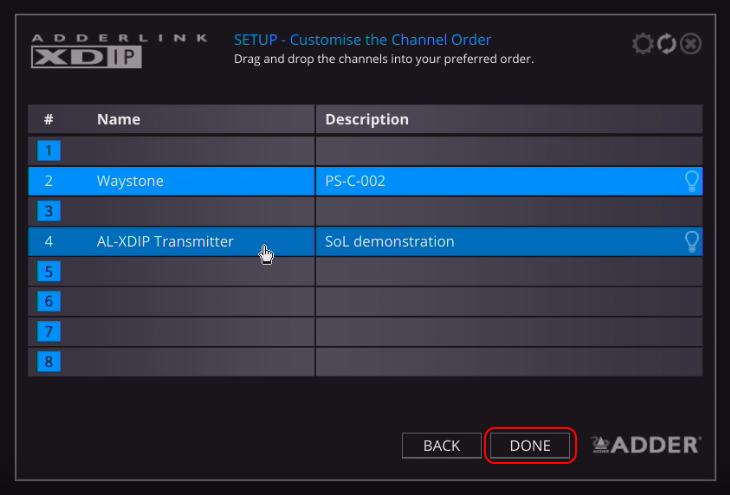Select the Waystone channel name

pos(130,181)
